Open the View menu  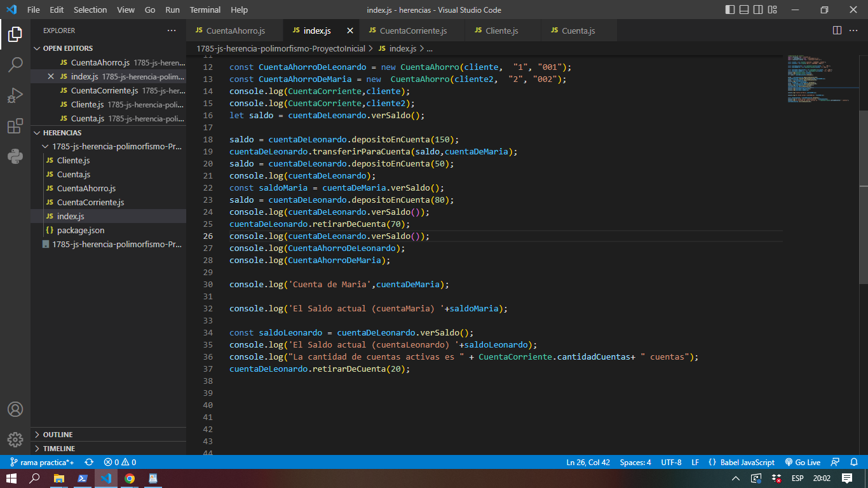tap(126, 10)
